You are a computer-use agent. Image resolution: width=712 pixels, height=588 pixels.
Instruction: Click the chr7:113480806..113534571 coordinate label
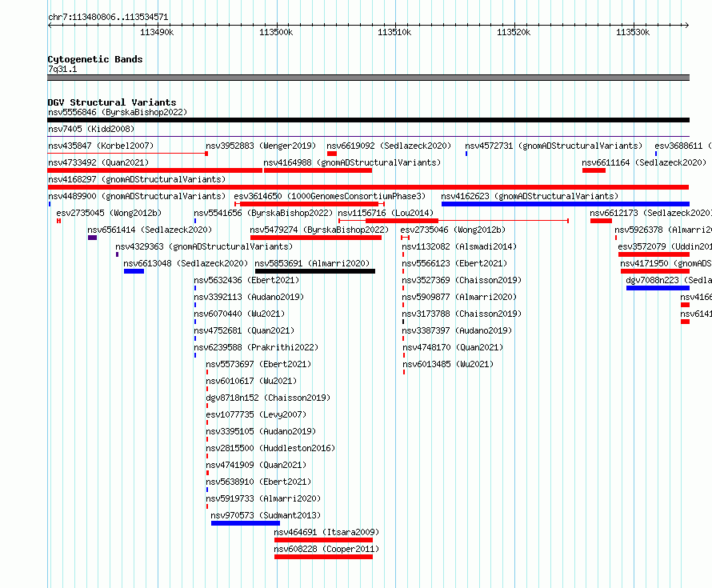pos(108,17)
